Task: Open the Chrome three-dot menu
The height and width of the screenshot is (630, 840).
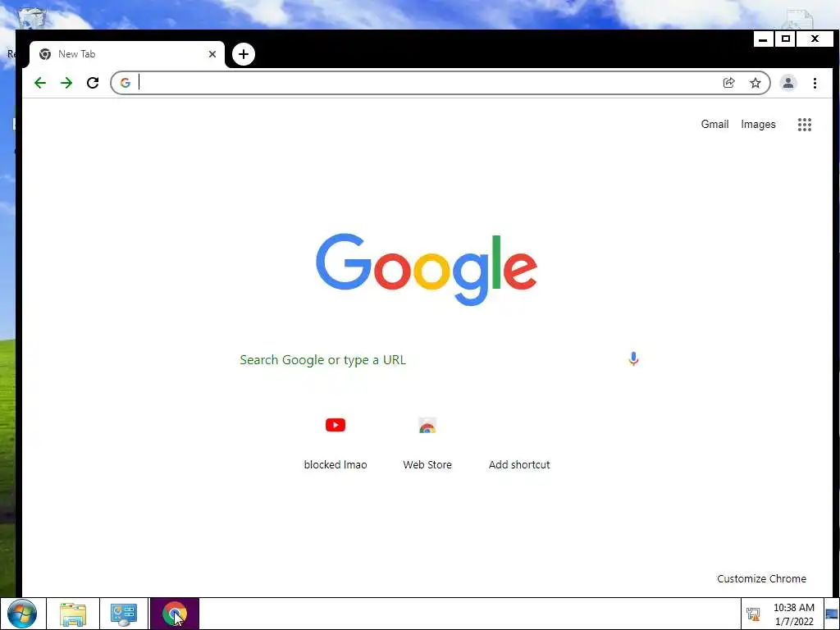Action: 815,83
